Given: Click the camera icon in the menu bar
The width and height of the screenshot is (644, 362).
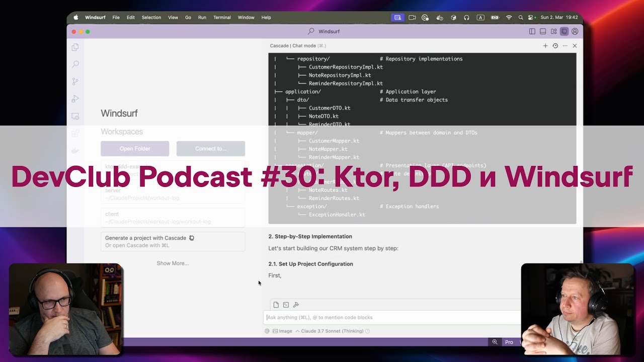Looking at the screenshot, I should pyautogui.click(x=412, y=17).
